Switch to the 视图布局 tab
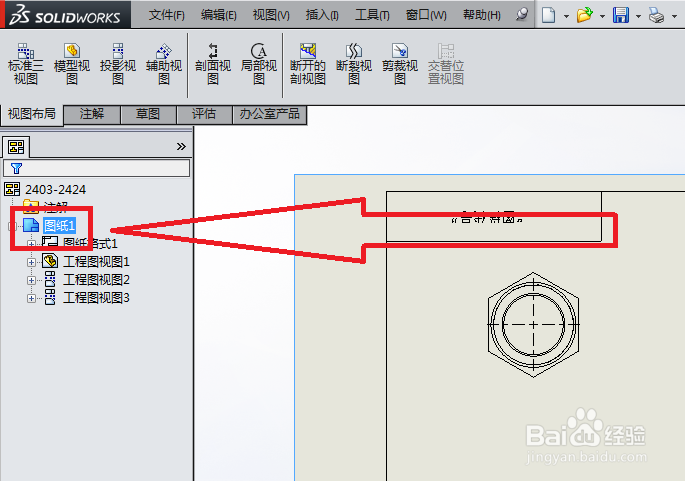 click(32, 115)
